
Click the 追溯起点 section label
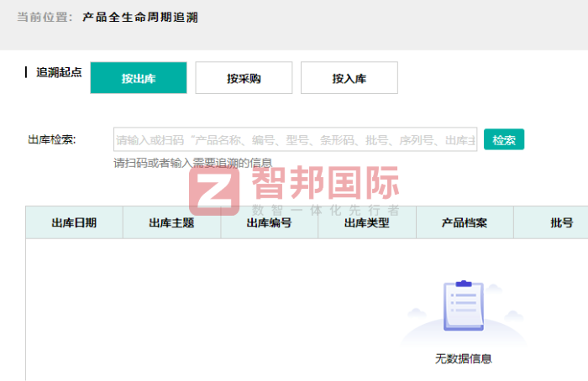tap(59, 72)
